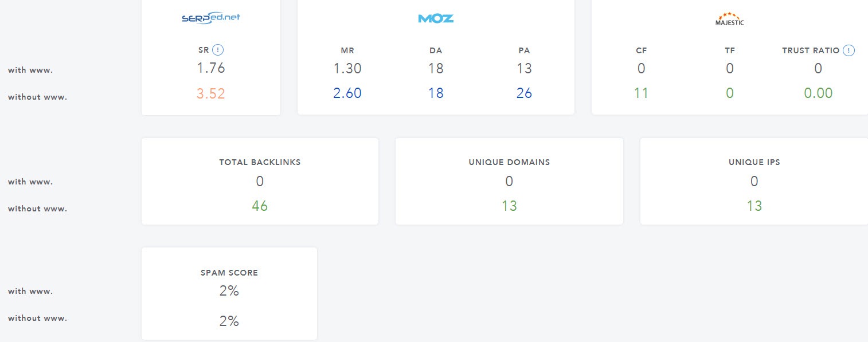Viewport: 868px width, 342px height.
Task: Click the MOZ logo
Action: [x=436, y=18]
